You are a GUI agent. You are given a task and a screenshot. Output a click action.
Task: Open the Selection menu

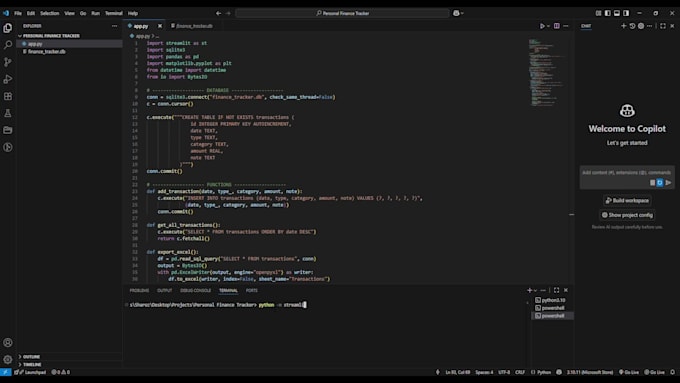50,13
